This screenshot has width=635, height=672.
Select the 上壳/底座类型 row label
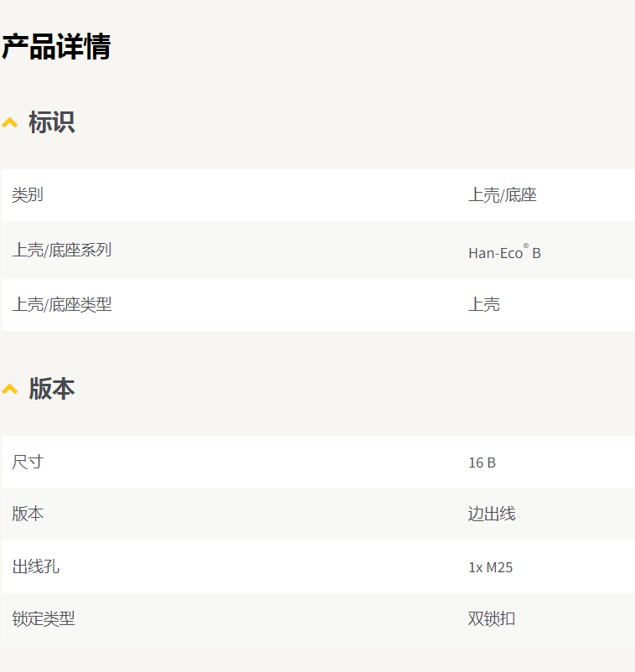coord(62,305)
